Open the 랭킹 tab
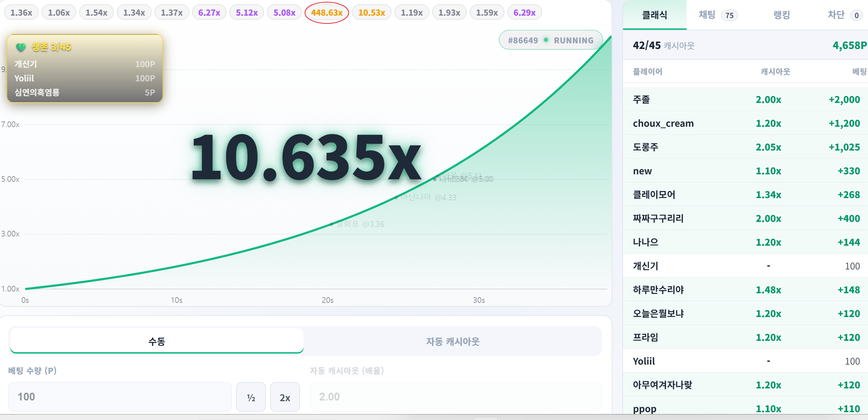The image size is (868, 420). [x=781, y=15]
